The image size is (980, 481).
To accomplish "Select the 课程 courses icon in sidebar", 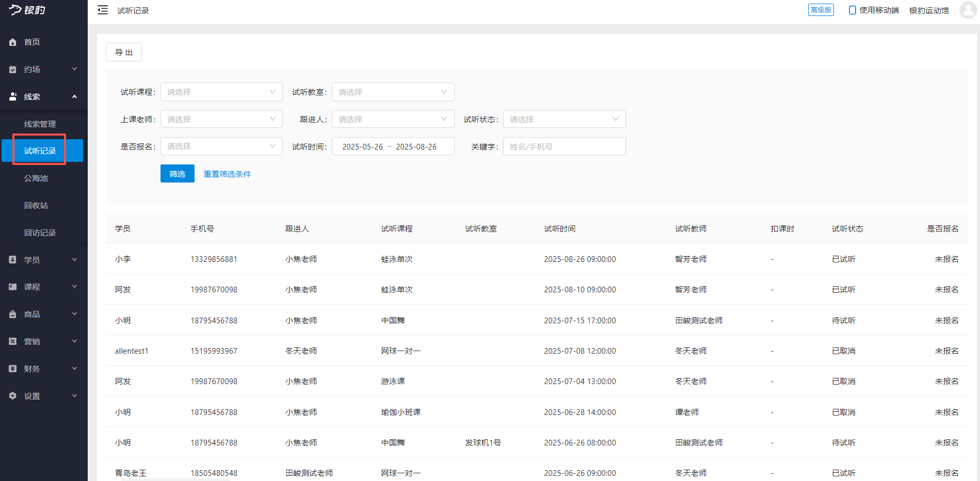I will pos(13,287).
